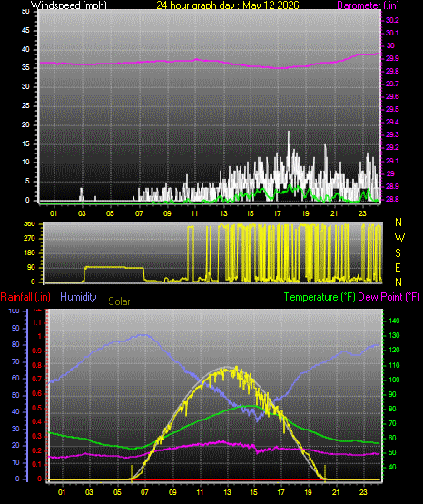Click the 07 hour tick on bottom chart

point(144,492)
